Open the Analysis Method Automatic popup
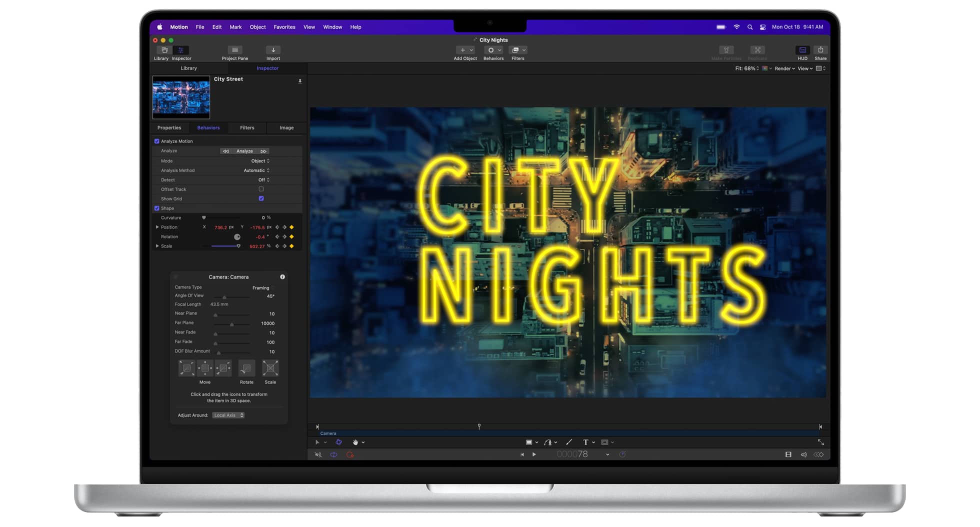Screen dimensions: 980x527 [256, 170]
